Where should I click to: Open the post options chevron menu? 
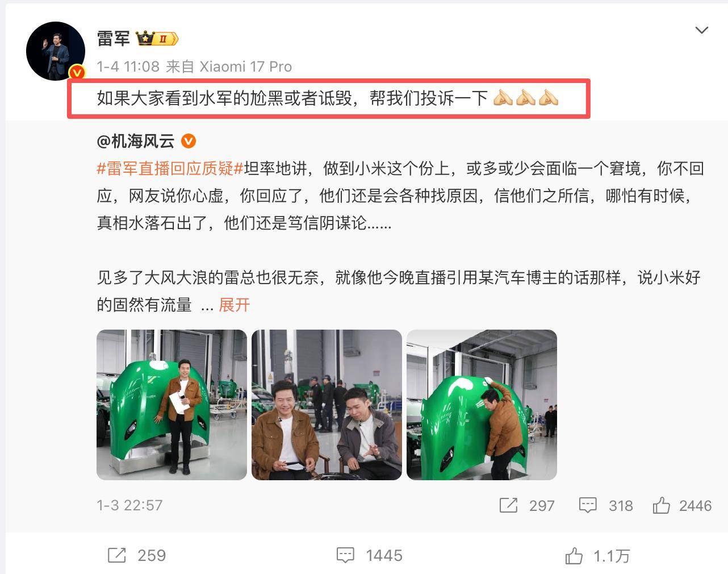pos(702,30)
